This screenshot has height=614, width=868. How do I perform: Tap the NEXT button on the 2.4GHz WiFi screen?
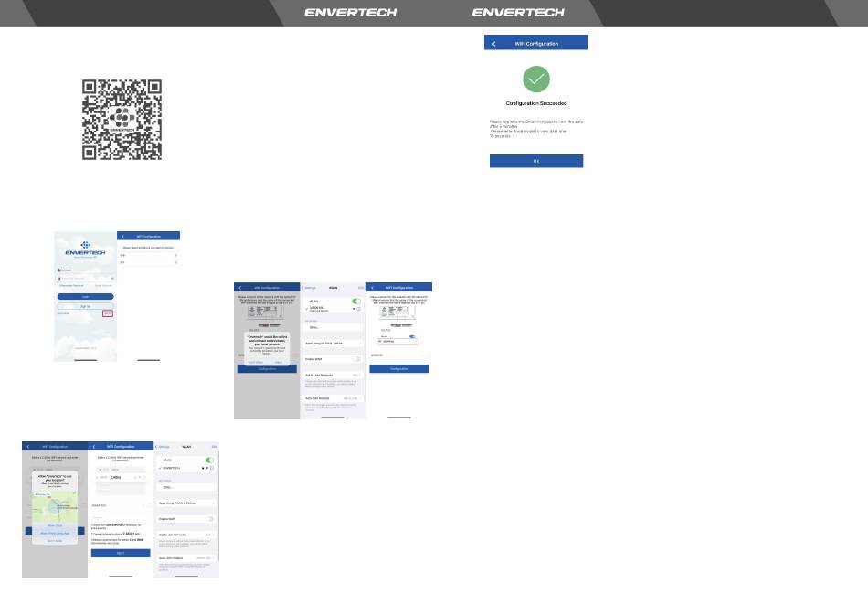click(121, 553)
